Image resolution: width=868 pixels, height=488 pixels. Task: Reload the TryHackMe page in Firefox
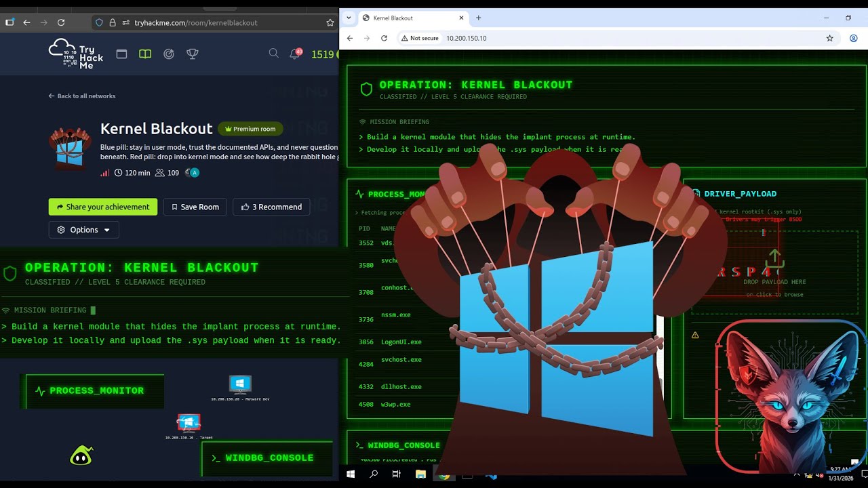click(x=61, y=22)
